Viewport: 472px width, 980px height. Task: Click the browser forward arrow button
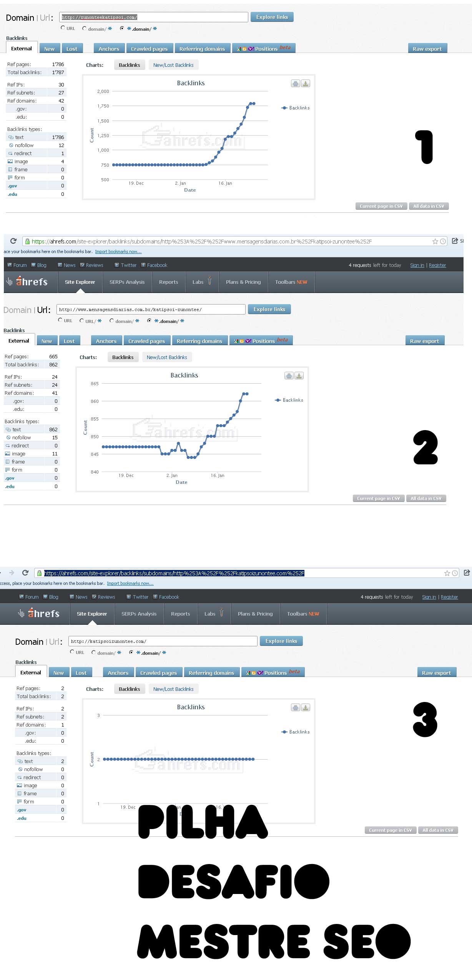[12, 573]
